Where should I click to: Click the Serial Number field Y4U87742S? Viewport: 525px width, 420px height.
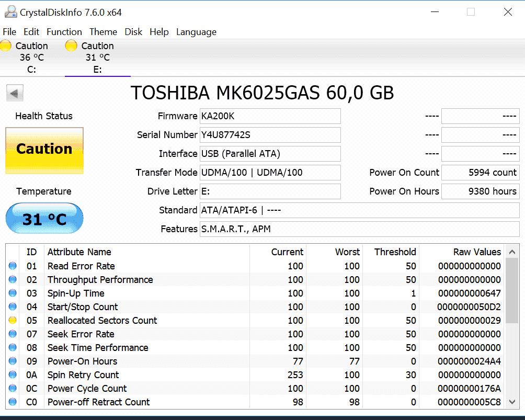coord(270,135)
